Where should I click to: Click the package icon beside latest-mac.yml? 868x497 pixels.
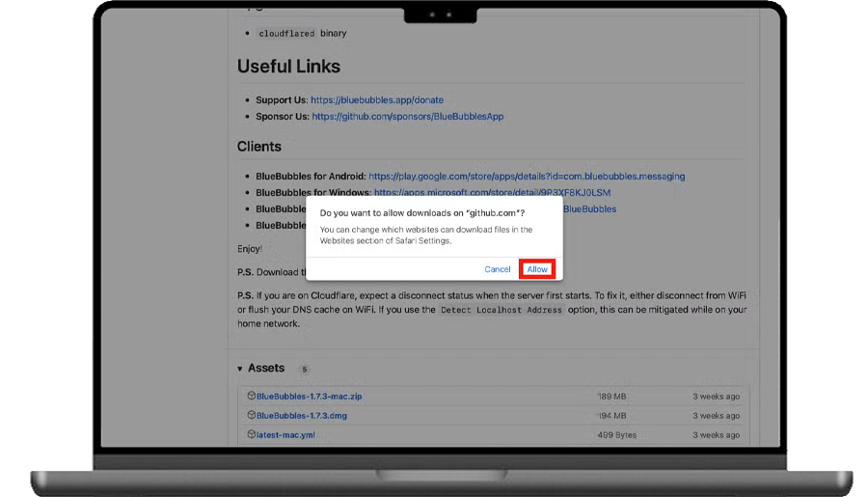[252, 434]
